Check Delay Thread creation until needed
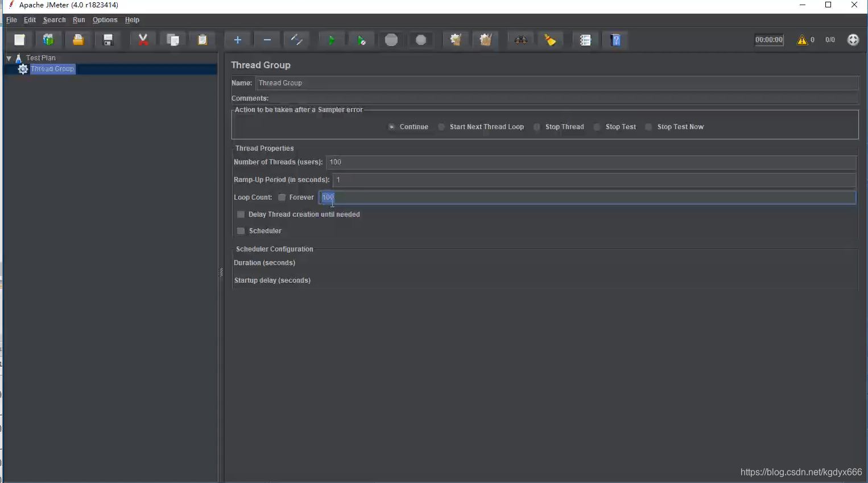This screenshot has width=868, height=483. (241, 214)
